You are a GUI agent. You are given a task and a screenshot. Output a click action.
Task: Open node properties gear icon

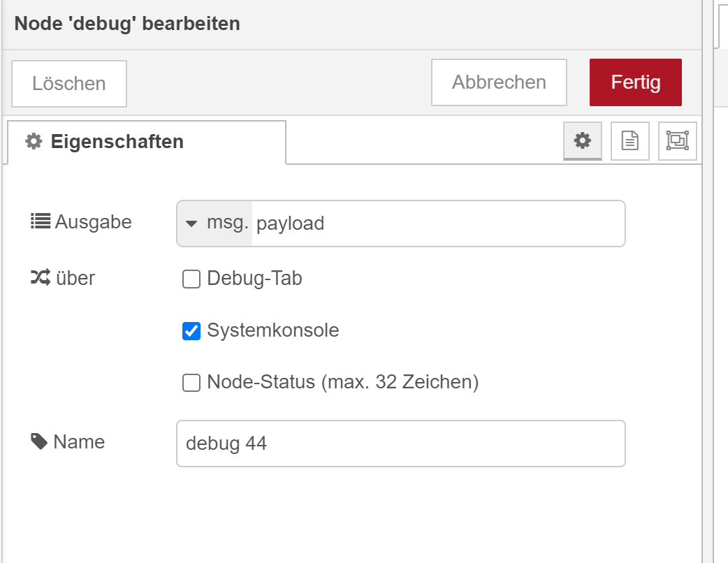pos(583,141)
